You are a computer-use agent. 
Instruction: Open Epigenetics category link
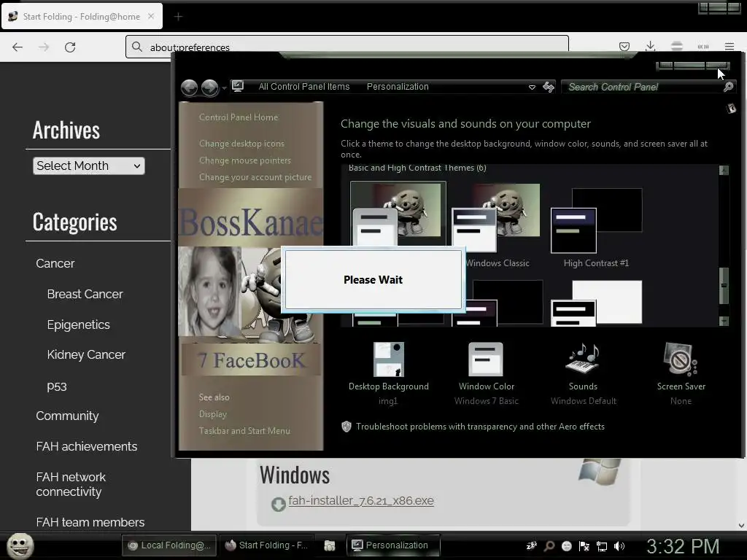click(x=79, y=324)
